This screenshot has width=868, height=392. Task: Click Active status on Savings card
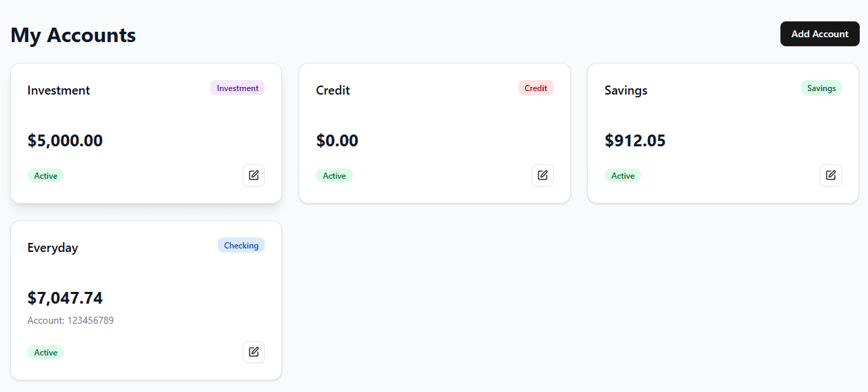pos(623,176)
